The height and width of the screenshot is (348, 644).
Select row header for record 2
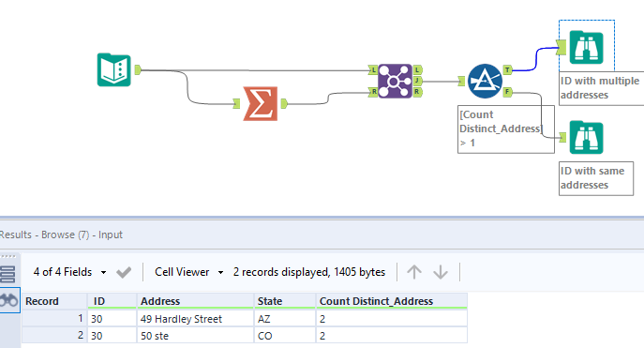coord(54,336)
